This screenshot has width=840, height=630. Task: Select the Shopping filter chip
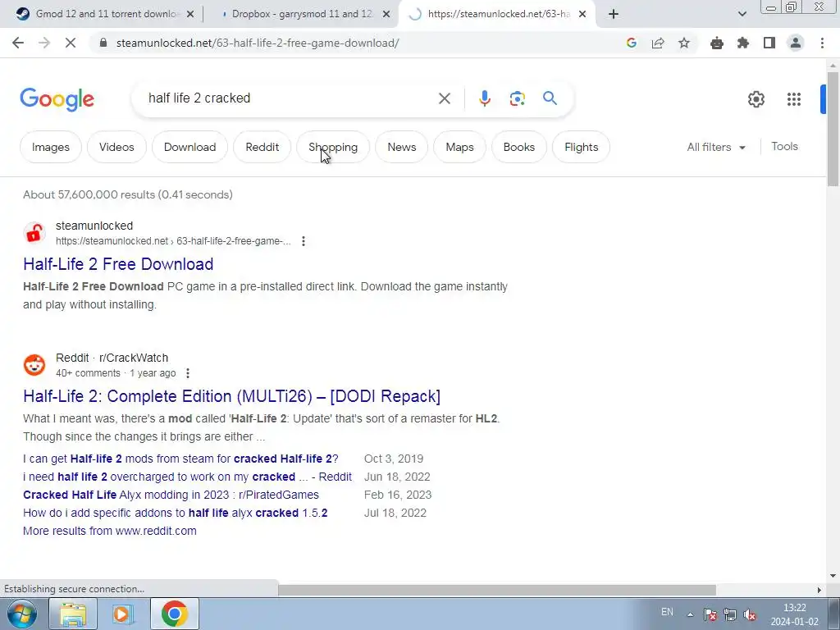pos(333,147)
